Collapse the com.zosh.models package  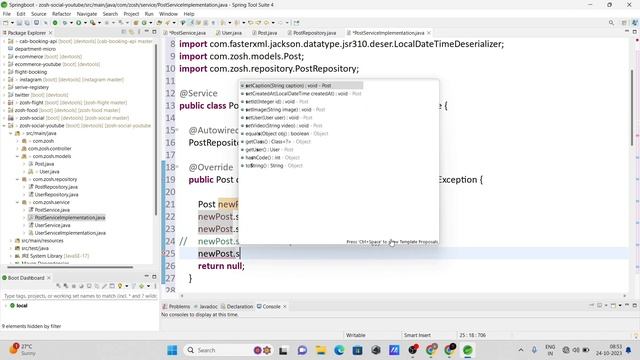(x=18, y=156)
